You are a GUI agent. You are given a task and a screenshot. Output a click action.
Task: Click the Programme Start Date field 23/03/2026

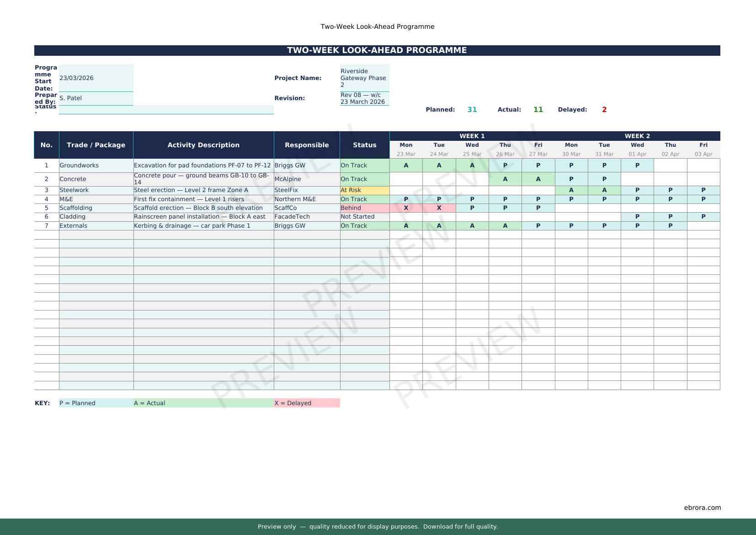click(x=96, y=78)
